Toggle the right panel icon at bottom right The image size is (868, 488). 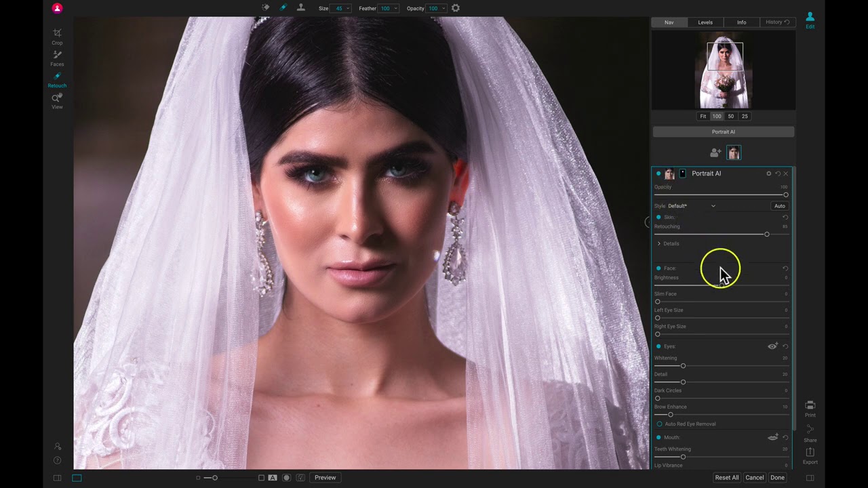pos(810,478)
